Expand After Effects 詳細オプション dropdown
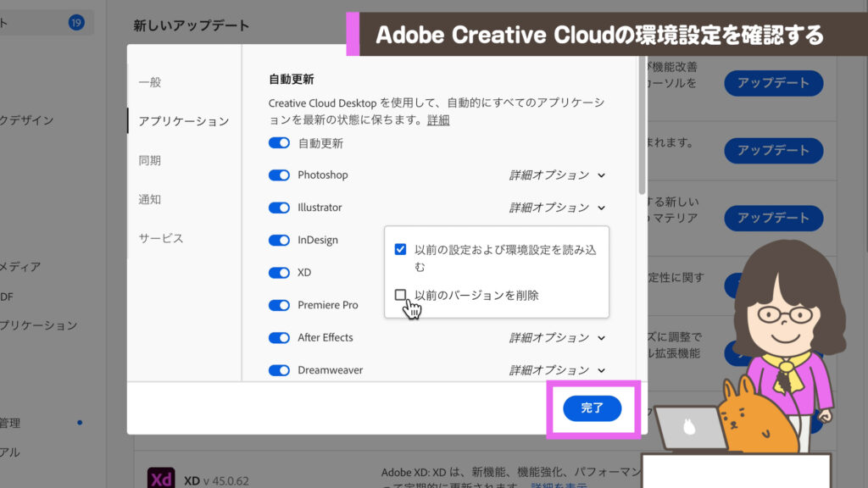 point(558,337)
